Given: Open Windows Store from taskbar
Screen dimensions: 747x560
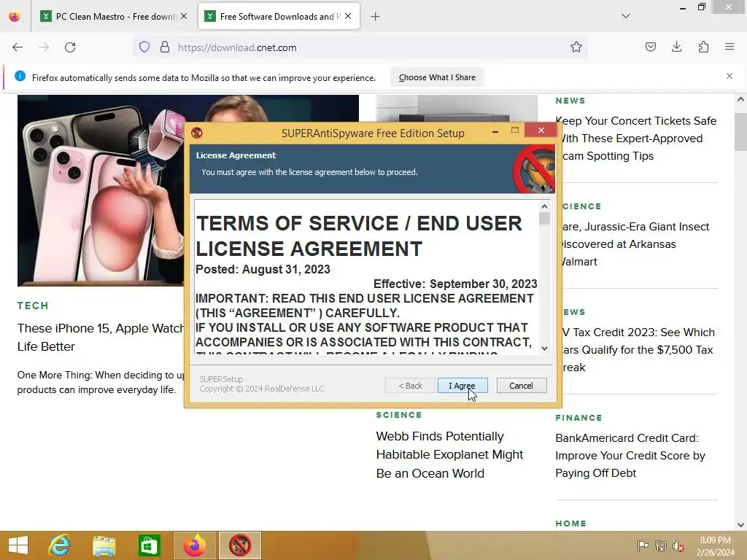Looking at the screenshot, I should (149, 545).
